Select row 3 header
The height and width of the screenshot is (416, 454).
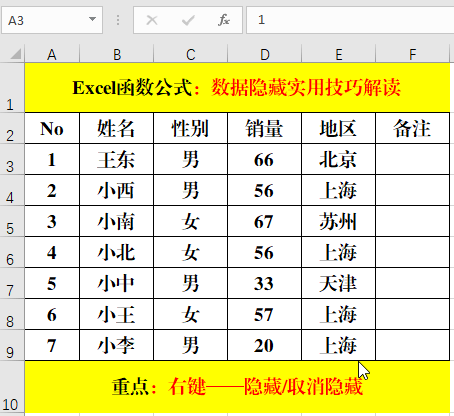[x=12, y=159]
